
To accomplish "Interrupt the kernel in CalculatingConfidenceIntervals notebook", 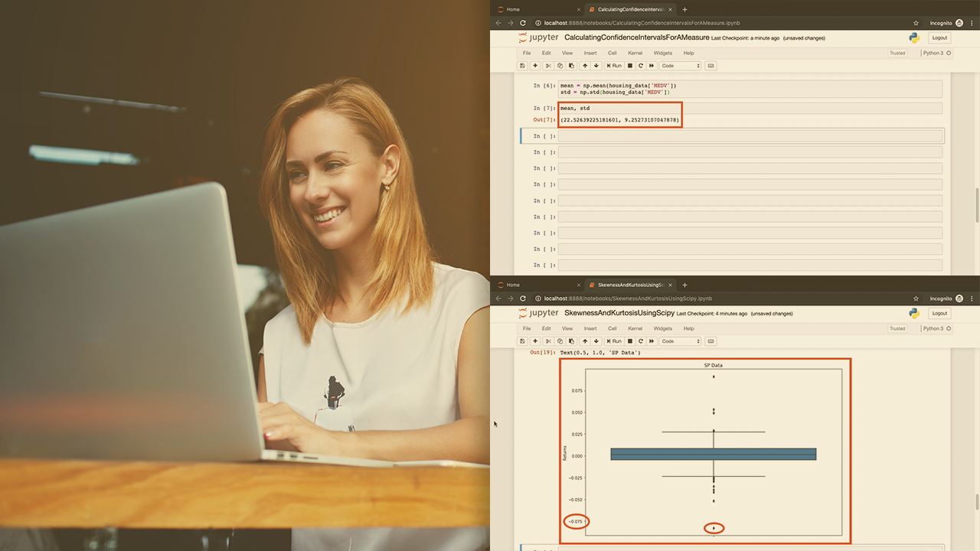I will [x=630, y=66].
